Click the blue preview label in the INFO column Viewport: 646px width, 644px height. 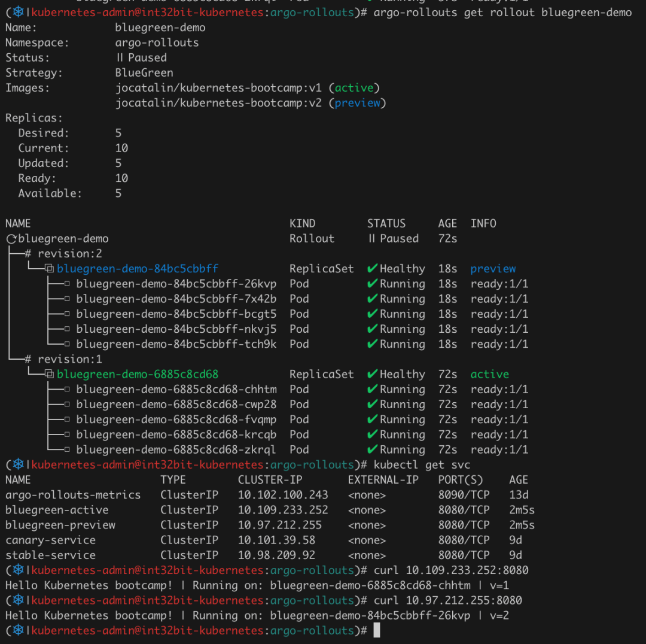[x=493, y=269]
